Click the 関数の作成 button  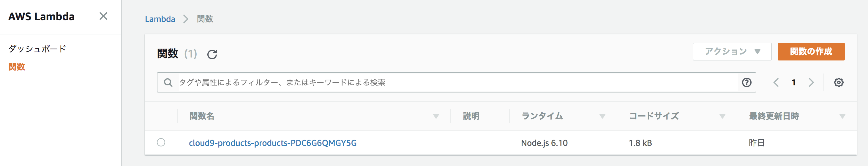point(811,51)
